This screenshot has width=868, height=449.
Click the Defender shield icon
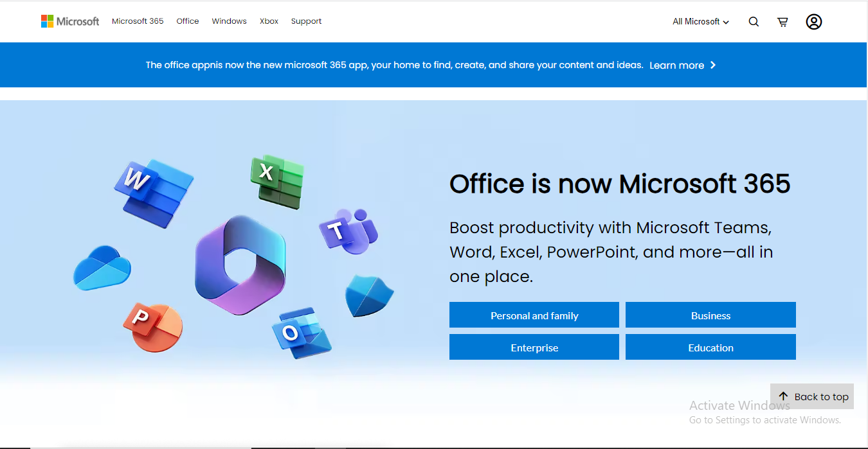point(369,296)
